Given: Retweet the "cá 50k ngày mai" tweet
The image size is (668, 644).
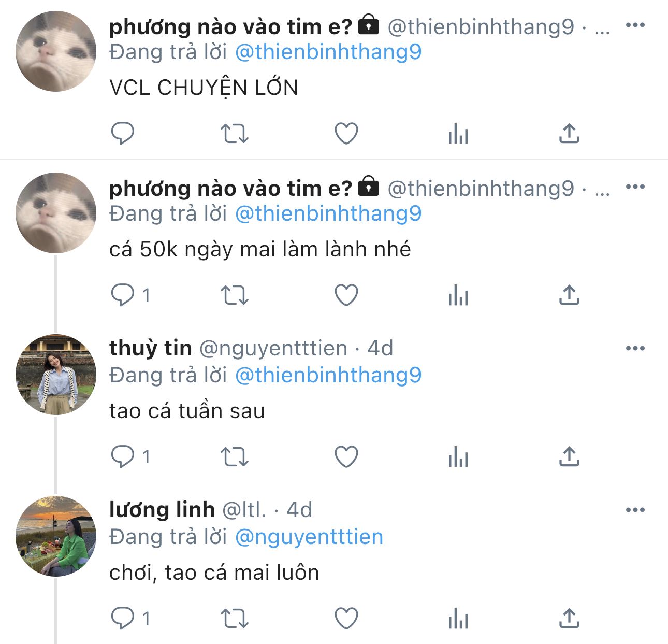Looking at the screenshot, I should (x=235, y=295).
